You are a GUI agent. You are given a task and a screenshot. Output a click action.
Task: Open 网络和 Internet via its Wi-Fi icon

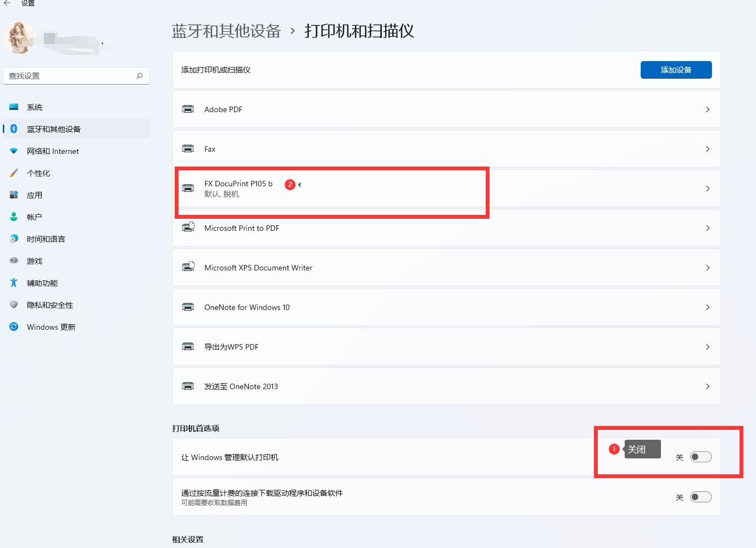(x=14, y=151)
